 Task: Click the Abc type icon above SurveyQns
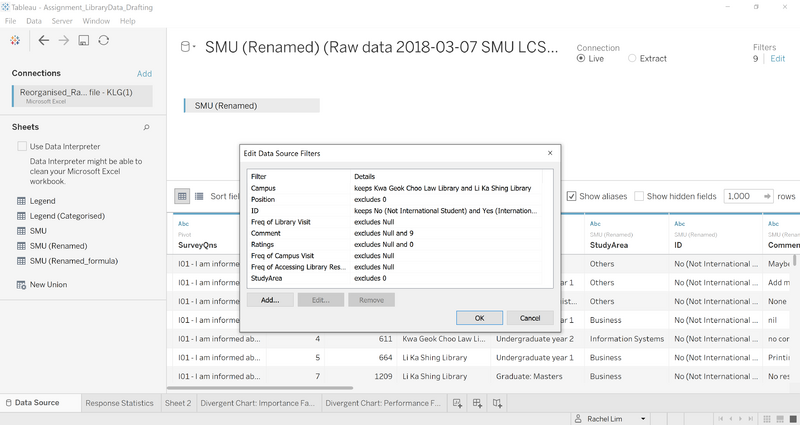point(183,223)
